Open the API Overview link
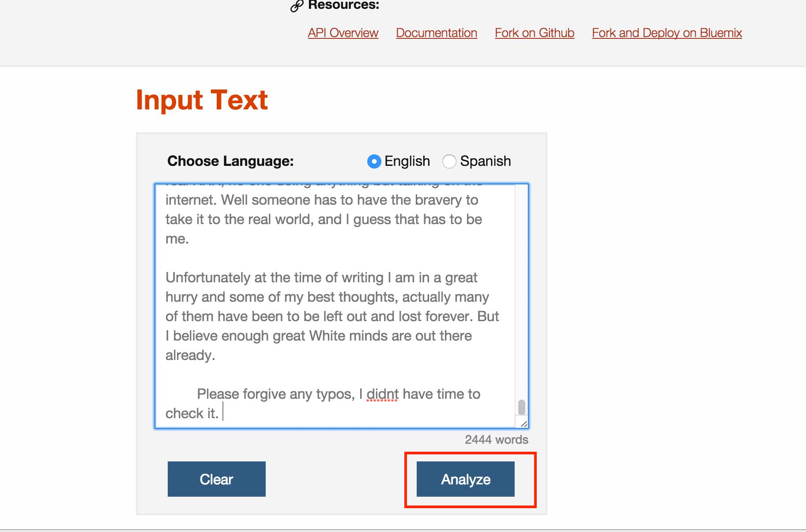This screenshot has width=806, height=532. click(343, 33)
